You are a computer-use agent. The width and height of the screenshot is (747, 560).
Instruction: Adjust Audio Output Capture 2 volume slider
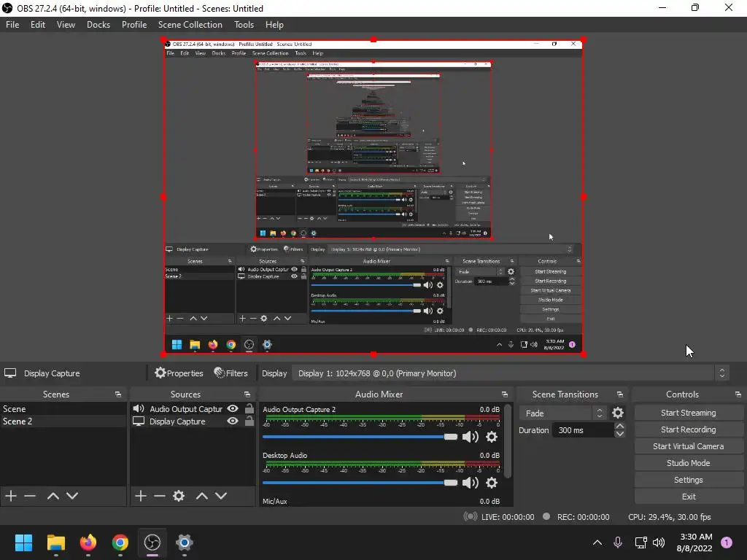360,437
